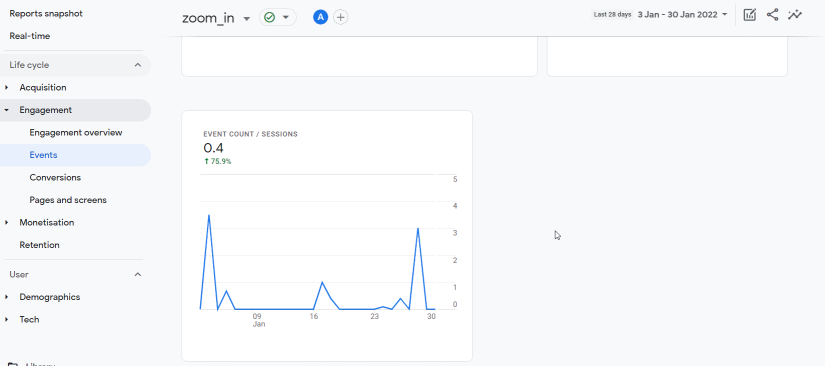This screenshot has height=366, width=825.
Task: Click the first spike on the event chart line
Action: coord(209,216)
